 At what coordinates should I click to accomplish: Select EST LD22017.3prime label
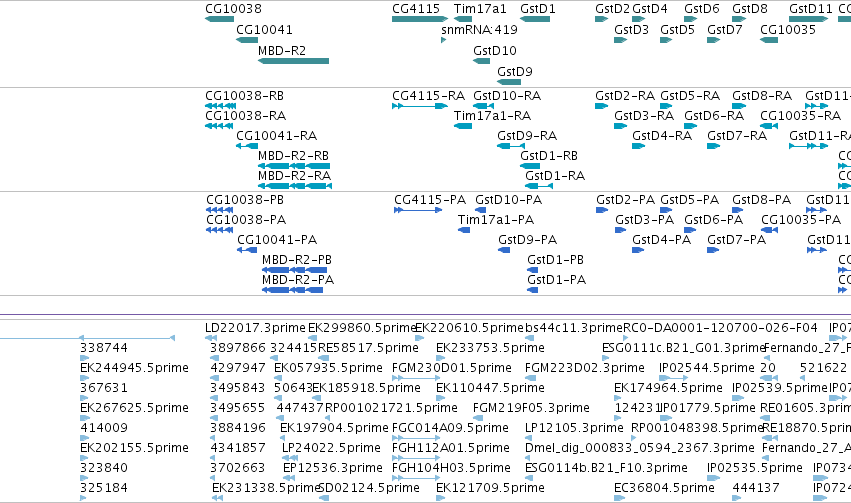pyautogui.click(x=256, y=328)
